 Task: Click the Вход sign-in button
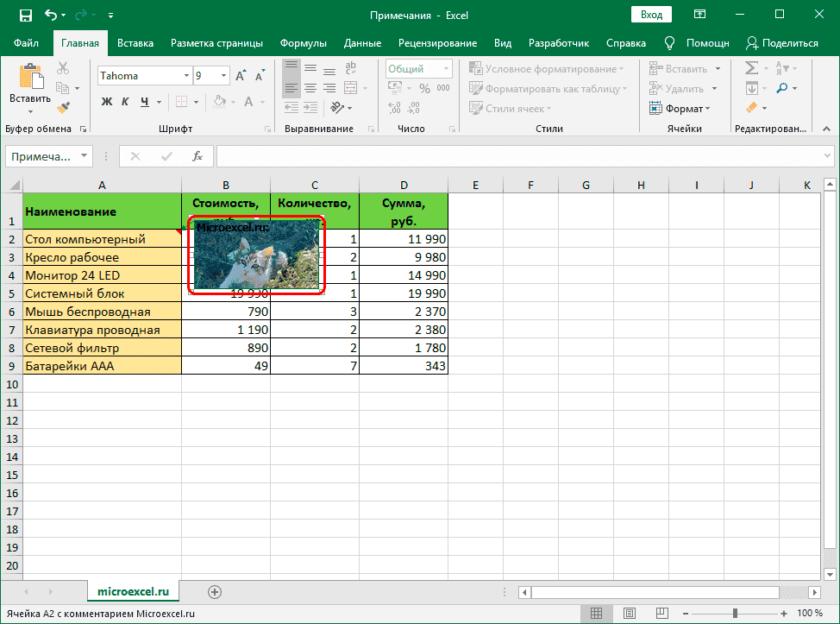[x=652, y=15]
